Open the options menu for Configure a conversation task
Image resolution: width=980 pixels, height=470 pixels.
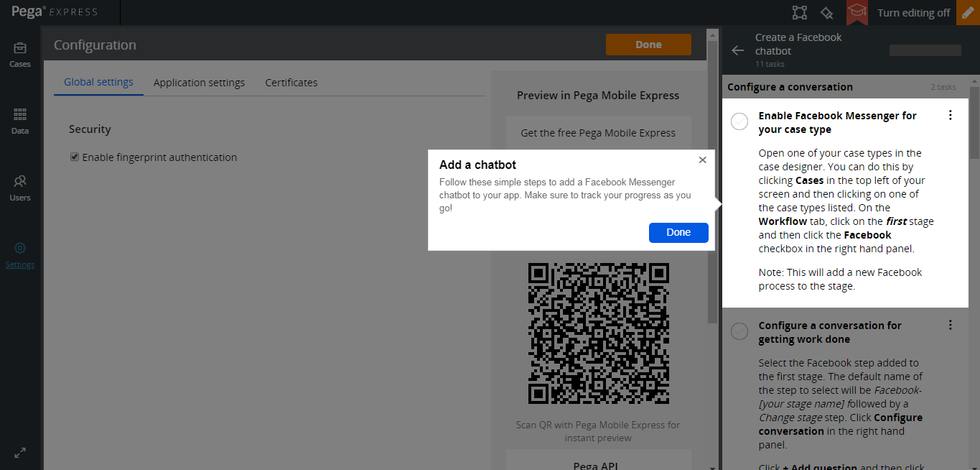tap(950, 324)
